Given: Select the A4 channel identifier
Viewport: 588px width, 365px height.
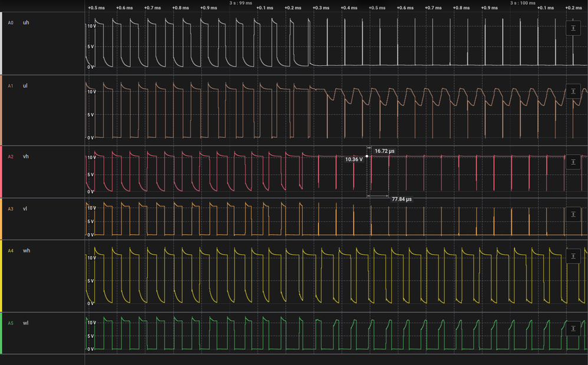Looking at the screenshot, I should click(11, 251).
